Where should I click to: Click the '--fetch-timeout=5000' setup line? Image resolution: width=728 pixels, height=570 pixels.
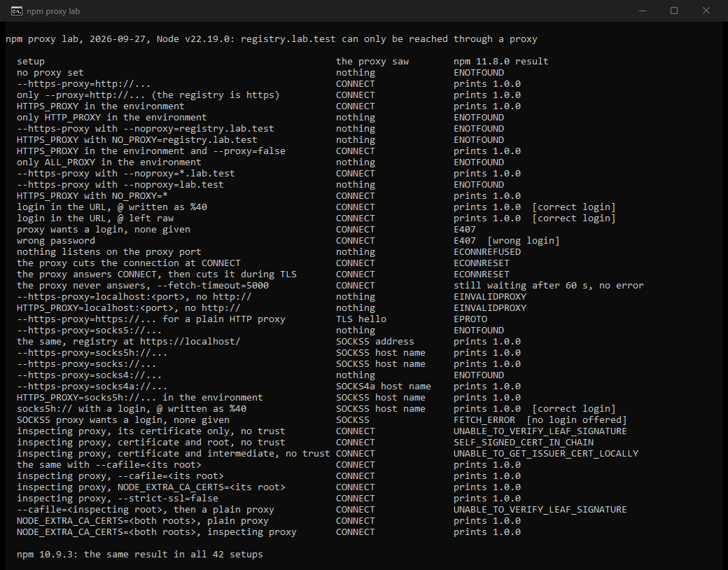143,285
